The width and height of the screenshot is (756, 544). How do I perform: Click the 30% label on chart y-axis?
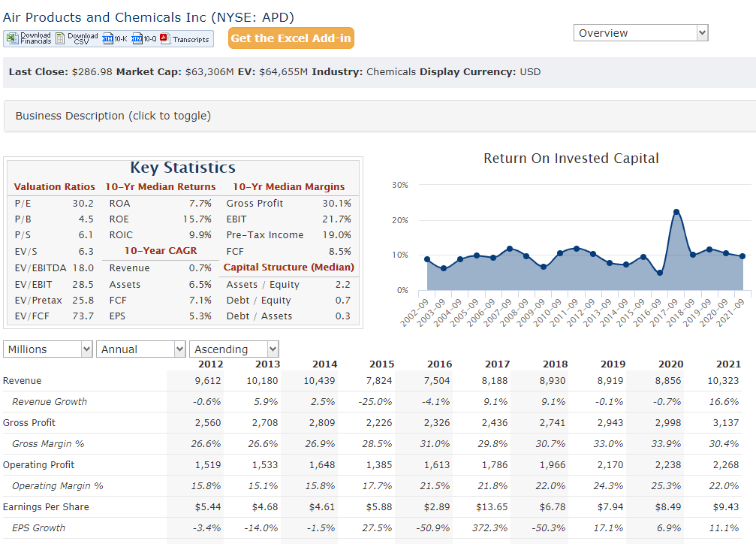pos(400,185)
